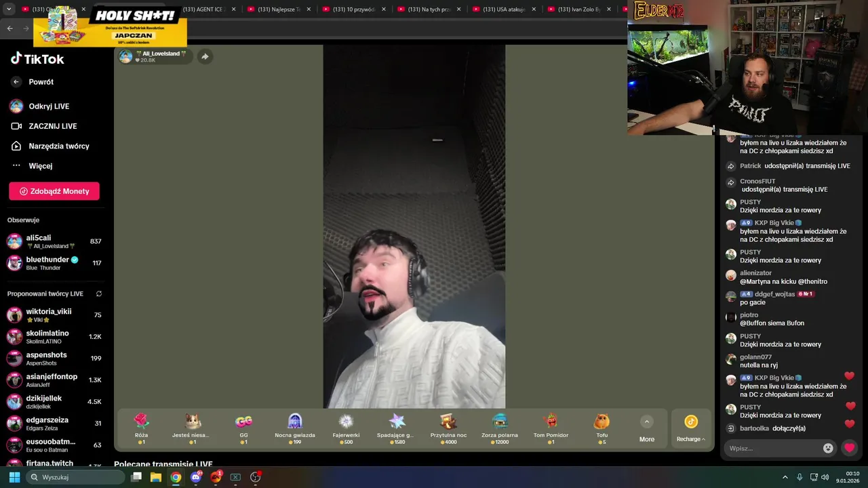
Task: Send the Tofu gift
Action: tap(601, 428)
